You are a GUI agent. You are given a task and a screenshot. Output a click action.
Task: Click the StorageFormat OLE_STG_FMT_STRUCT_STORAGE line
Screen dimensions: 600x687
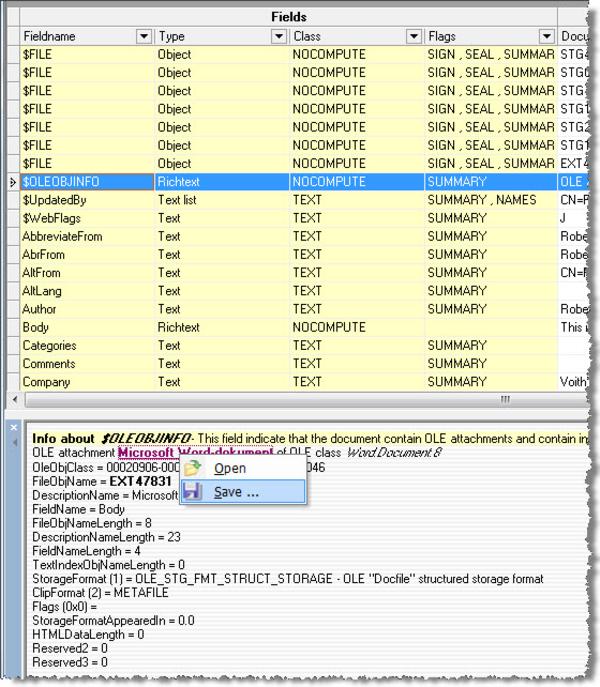click(288, 579)
